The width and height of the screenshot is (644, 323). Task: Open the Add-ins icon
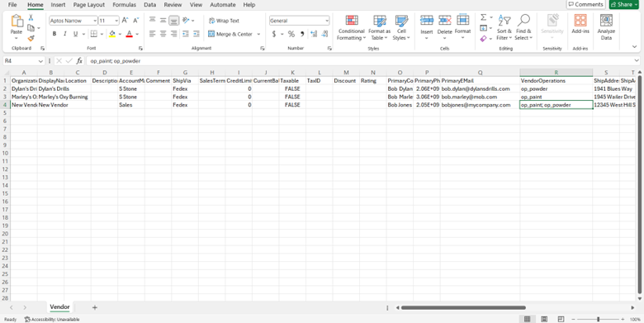[580, 24]
